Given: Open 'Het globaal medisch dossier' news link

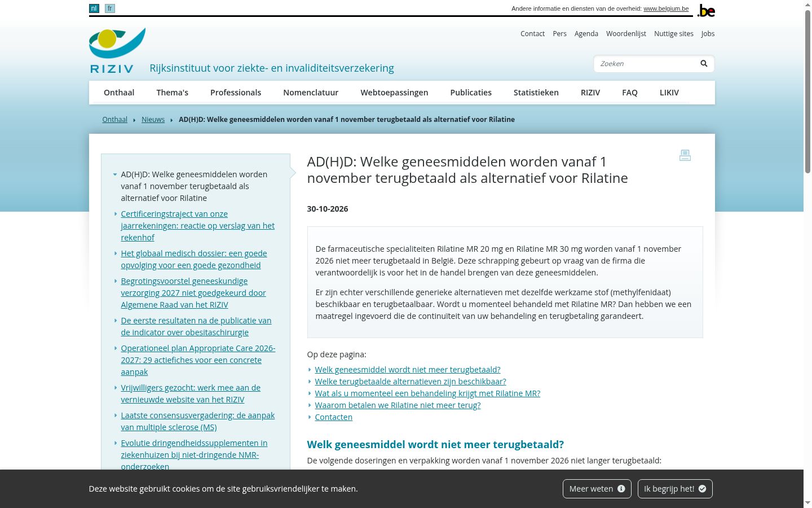Looking at the screenshot, I should 194,260.
